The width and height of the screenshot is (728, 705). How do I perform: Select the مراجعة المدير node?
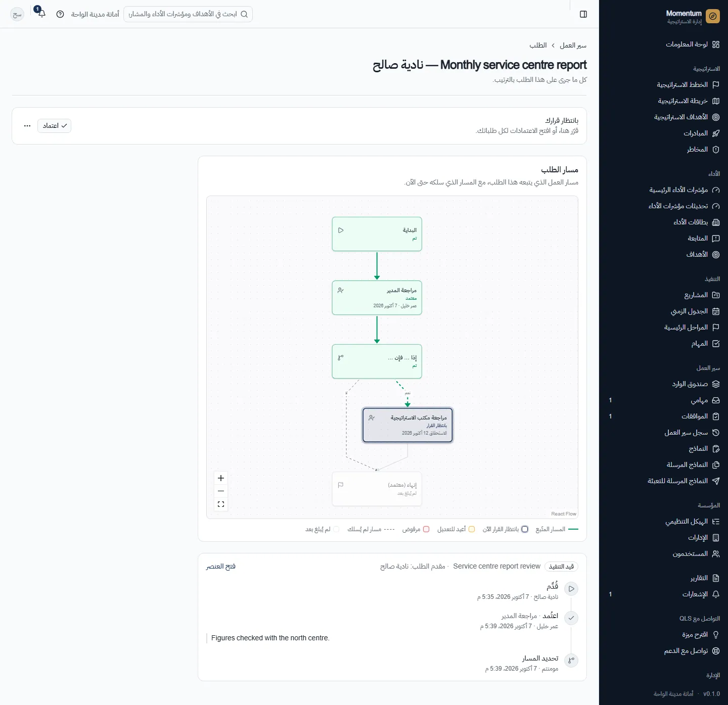click(x=377, y=298)
